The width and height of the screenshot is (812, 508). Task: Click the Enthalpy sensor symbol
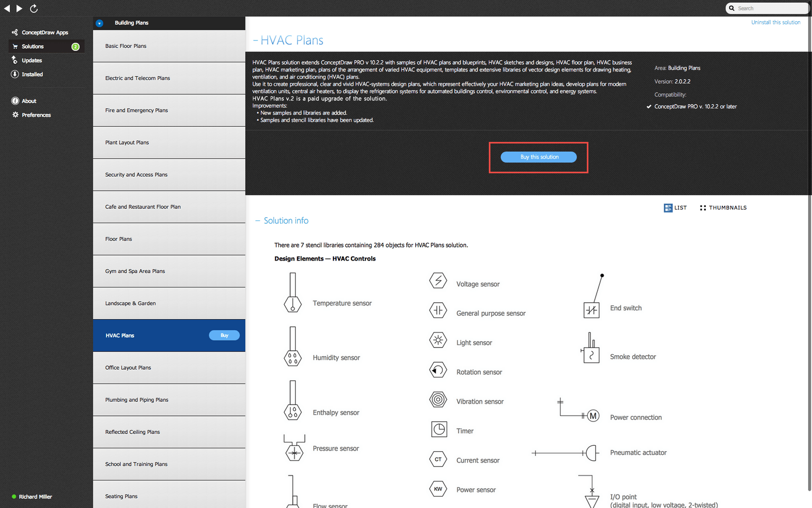pos(293,401)
